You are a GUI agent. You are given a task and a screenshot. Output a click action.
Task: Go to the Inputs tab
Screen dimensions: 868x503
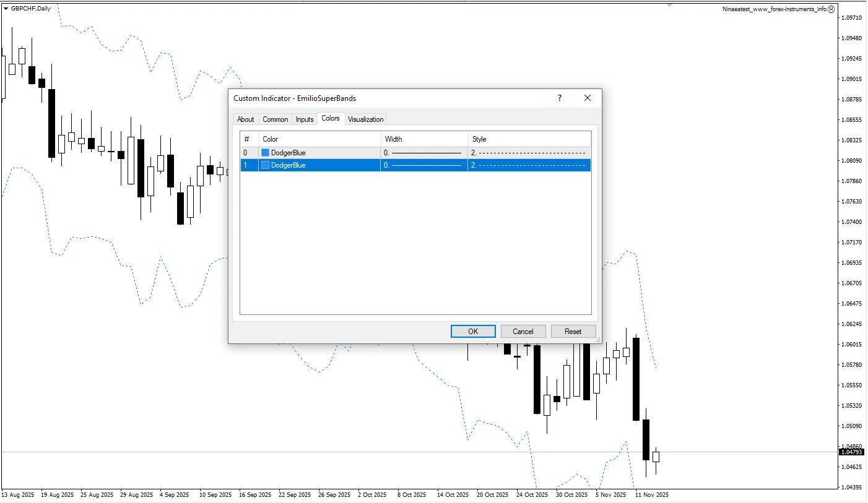[305, 119]
